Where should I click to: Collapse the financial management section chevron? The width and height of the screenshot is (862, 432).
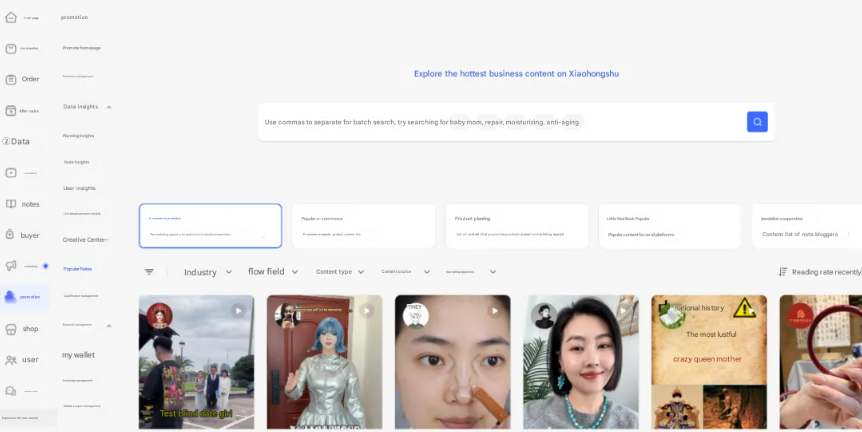(x=109, y=325)
